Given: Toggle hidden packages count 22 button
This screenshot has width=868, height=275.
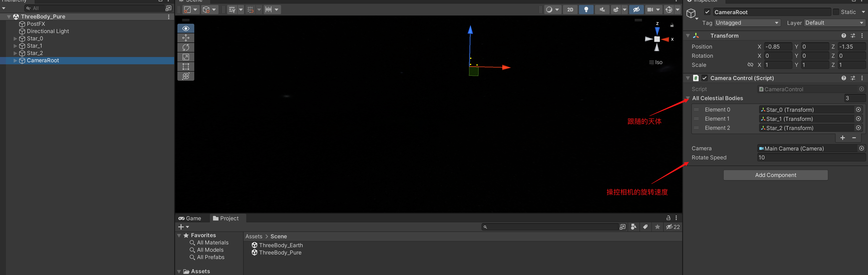Looking at the screenshot, I should [x=673, y=227].
